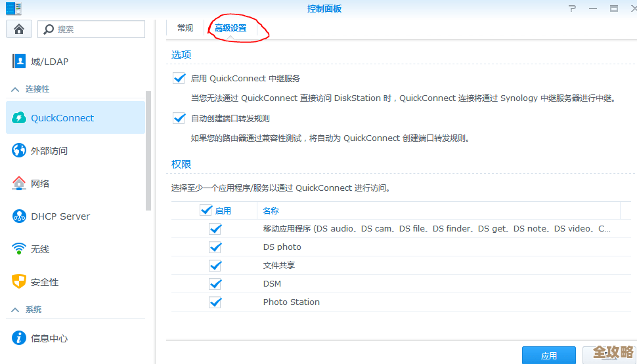
Task: Collapse the 系统 section chevron
Action: click(15, 310)
